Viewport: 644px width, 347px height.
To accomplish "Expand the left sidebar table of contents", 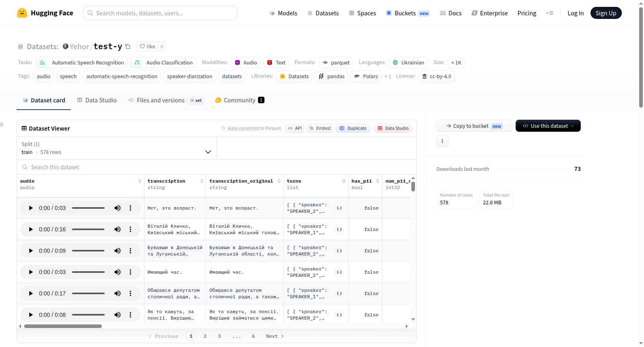I will [x=2, y=125].
